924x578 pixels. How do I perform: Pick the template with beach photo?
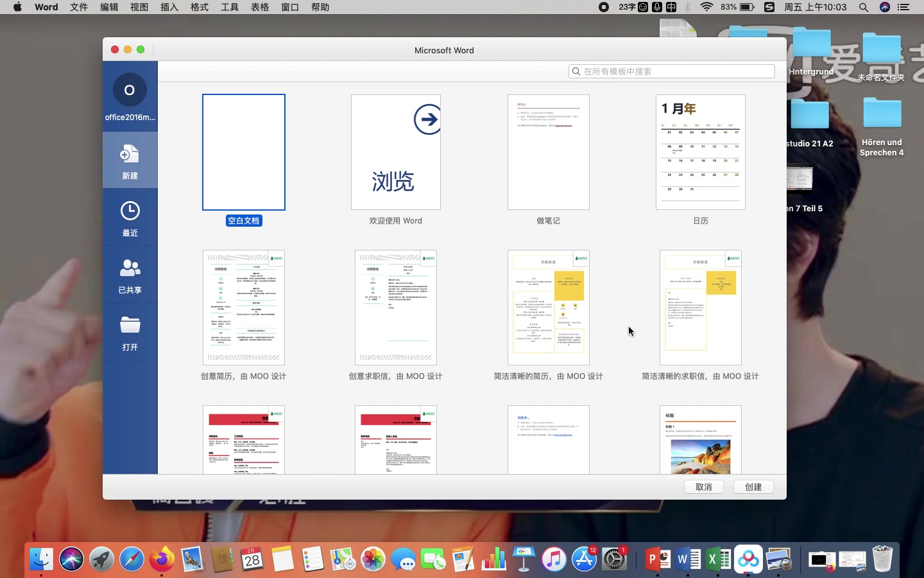pos(701,440)
